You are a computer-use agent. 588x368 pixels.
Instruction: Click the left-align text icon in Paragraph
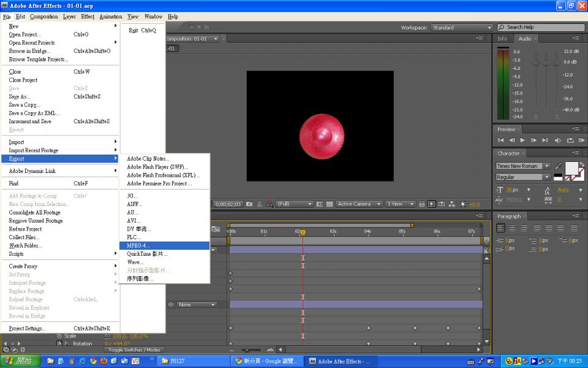click(500, 228)
